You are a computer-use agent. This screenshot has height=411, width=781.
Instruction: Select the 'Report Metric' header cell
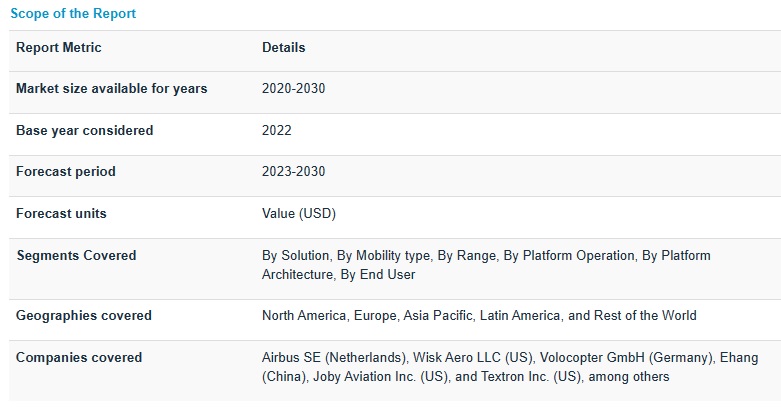point(59,48)
